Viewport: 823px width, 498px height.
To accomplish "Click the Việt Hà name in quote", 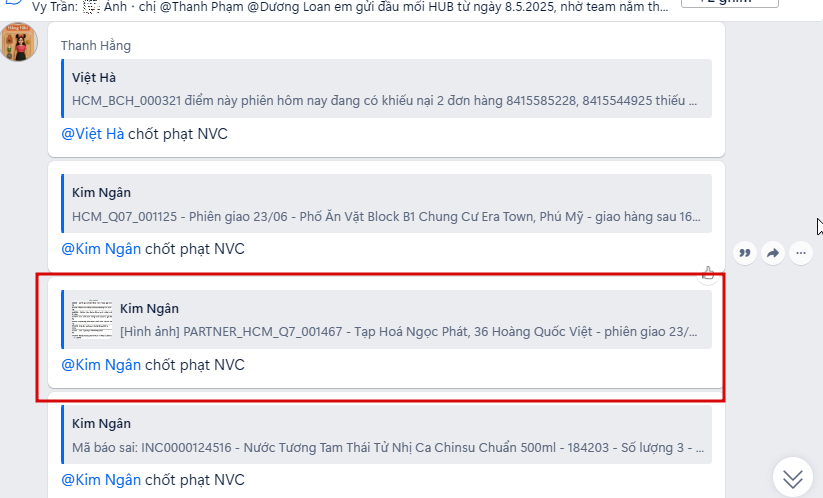I will pos(94,78).
